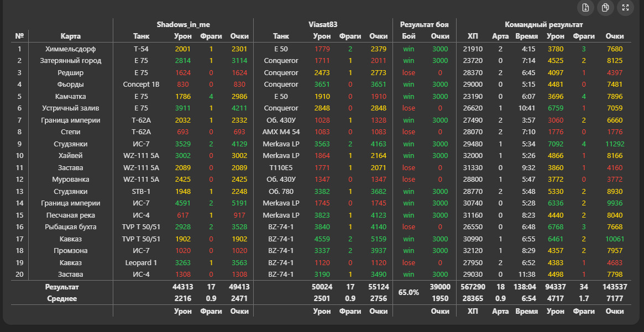Select the Песчаная река map cell
Image resolution: width=644 pixels, height=332 pixels.
click(x=71, y=215)
